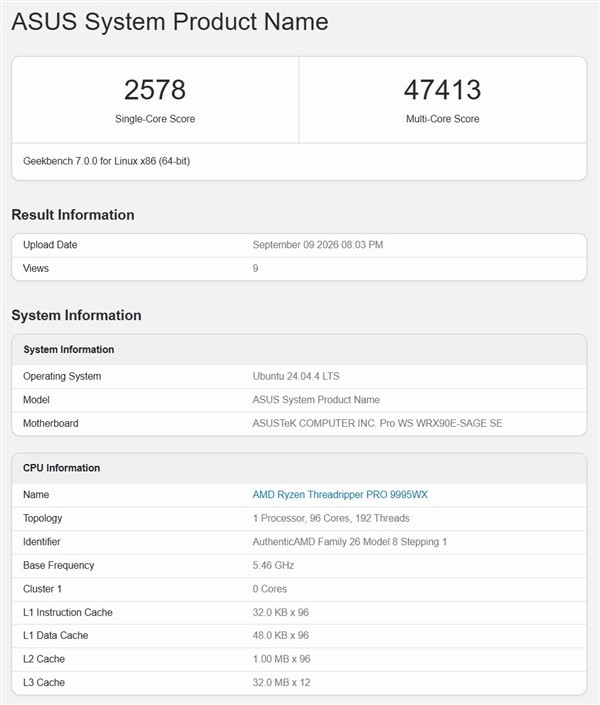The width and height of the screenshot is (600, 705).
Task: Click the System Information table header
Action: tap(299, 349)
